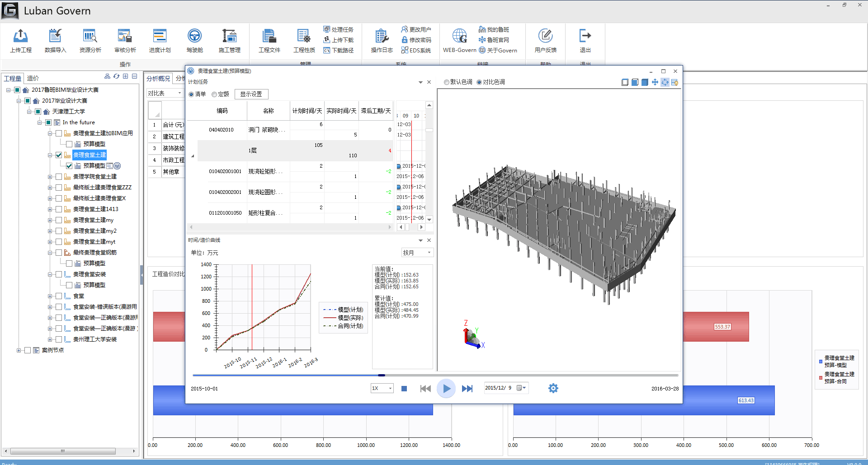Expand all nodes with the plus icon

(125, 76)
